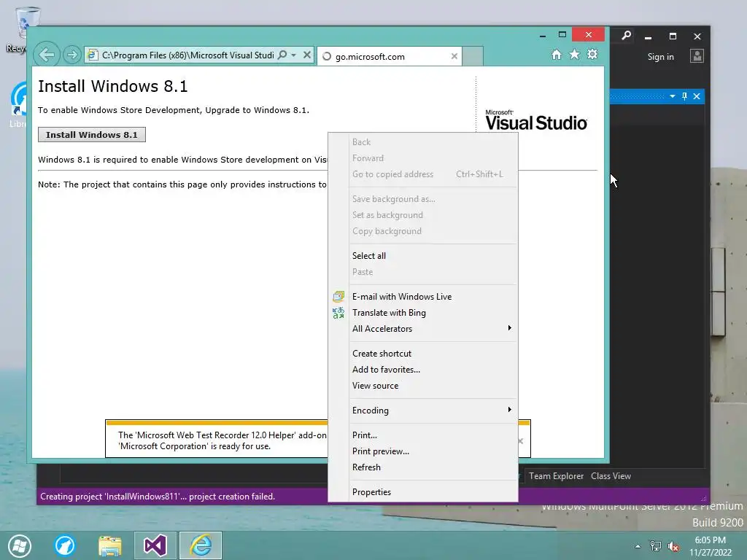This screenshot has height=560, width=747.
Task: Open browser Tools gear icon
Action: 592,54
